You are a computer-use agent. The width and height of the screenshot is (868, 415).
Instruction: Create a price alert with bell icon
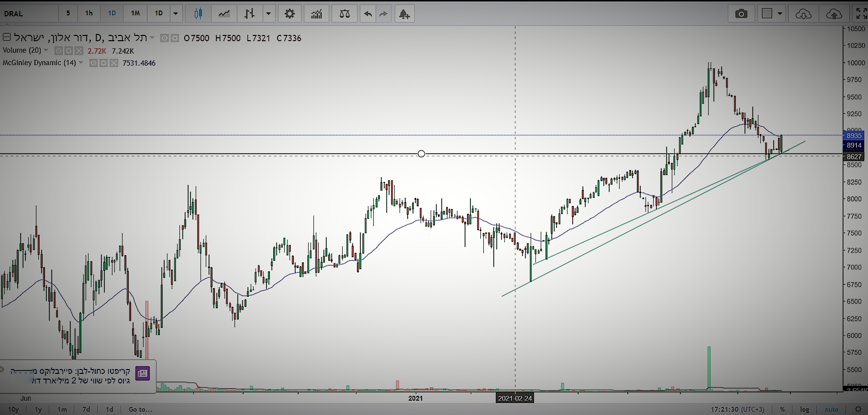pyautogui.click(x=404, y=13)
